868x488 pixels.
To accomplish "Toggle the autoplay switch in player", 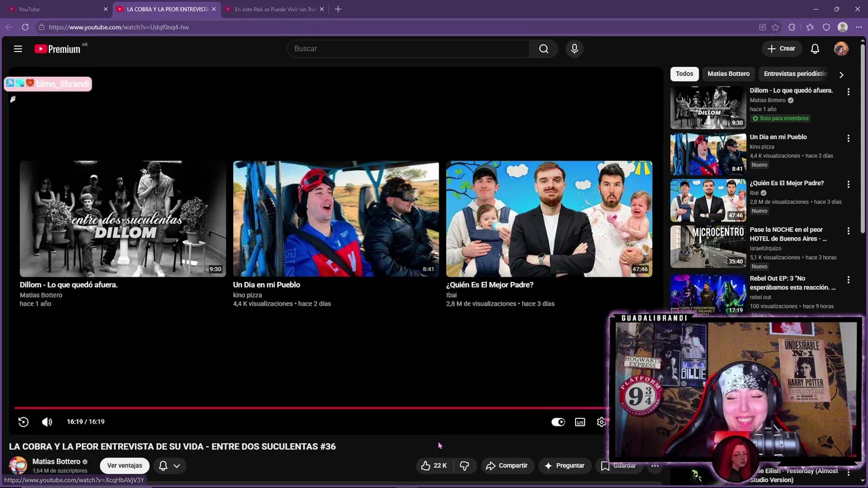I will point(558,422).
